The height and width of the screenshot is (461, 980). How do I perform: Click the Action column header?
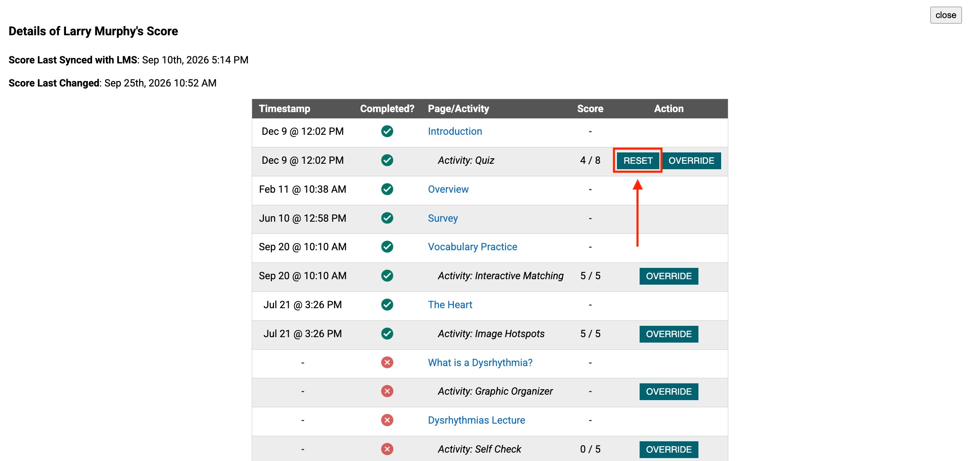pos(669,109)
